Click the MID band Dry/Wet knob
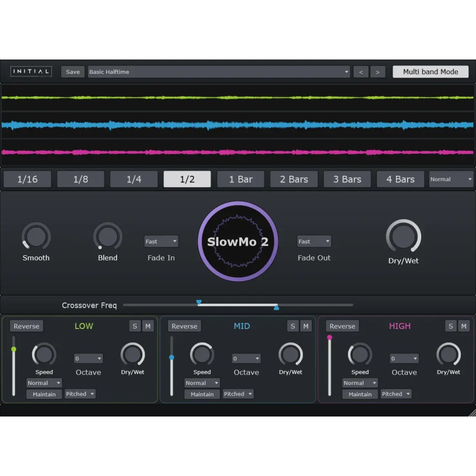This screenshot has width=476, height=476. [290, 355]
